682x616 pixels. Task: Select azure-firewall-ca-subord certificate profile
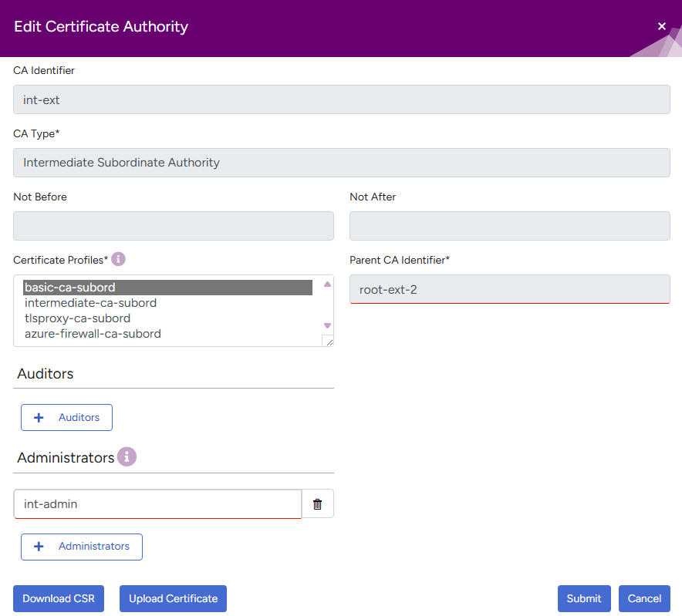pyautogui.click(x=93, y=334)
